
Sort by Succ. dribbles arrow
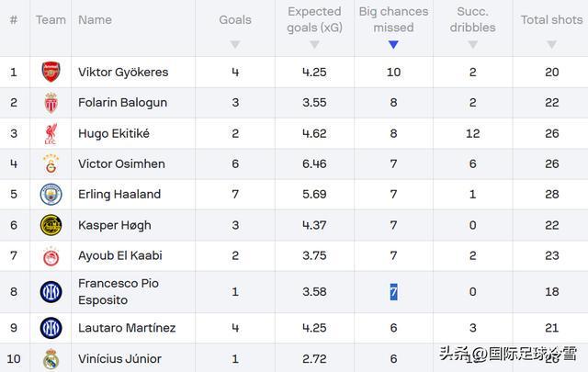point(472,44)
